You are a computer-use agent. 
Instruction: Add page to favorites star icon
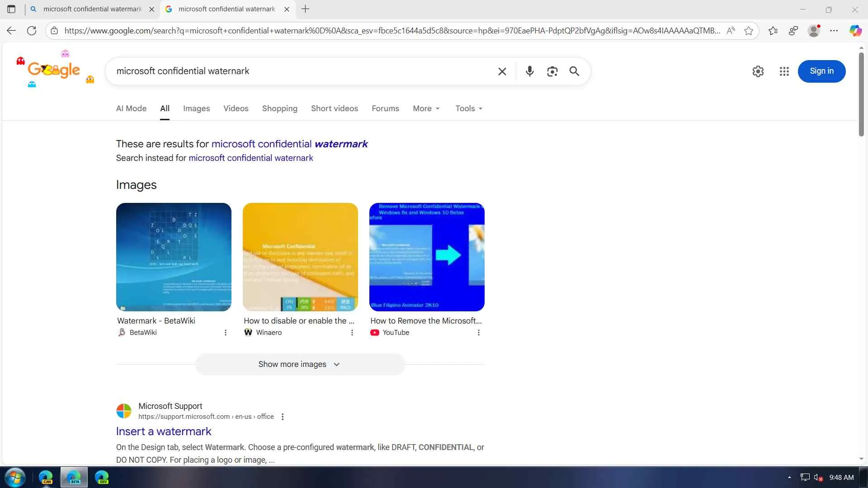(x=749, y=31)
